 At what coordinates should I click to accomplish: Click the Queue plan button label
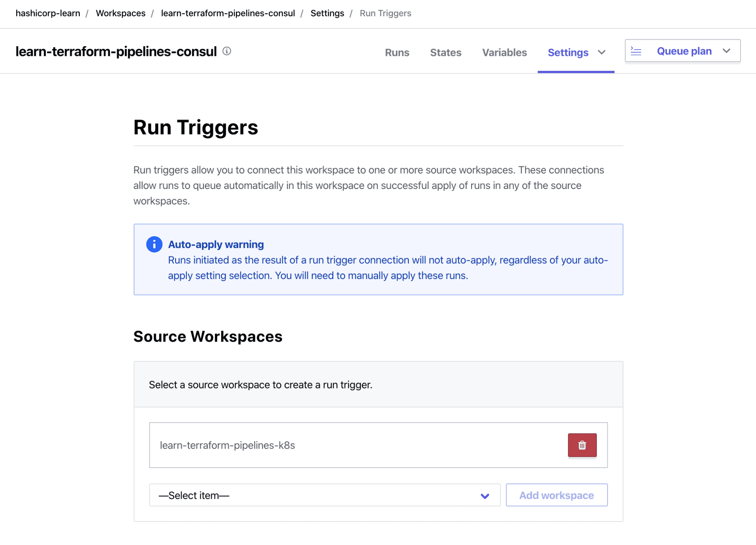pos(684,51)
